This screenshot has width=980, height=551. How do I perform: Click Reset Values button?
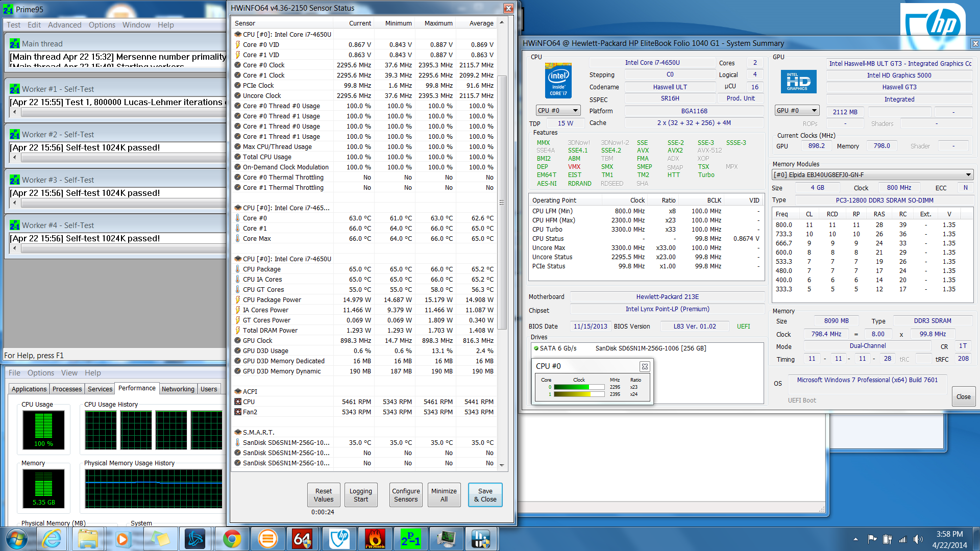coord(324,495)
